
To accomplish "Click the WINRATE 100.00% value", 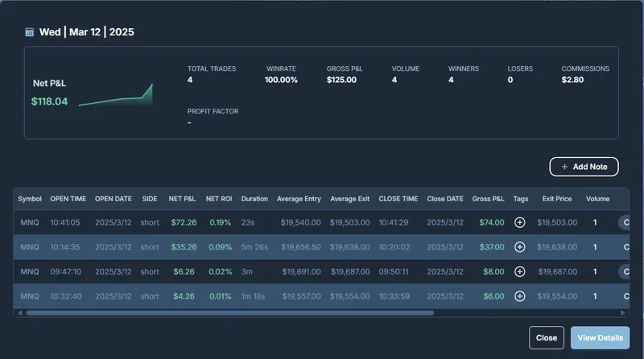I will click(x=281, y=80).
